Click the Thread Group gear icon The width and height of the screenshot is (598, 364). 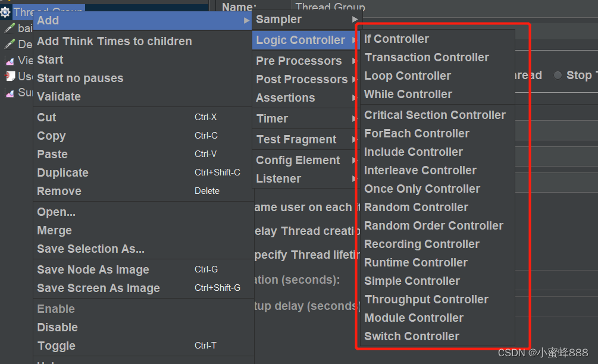(5, 12)
